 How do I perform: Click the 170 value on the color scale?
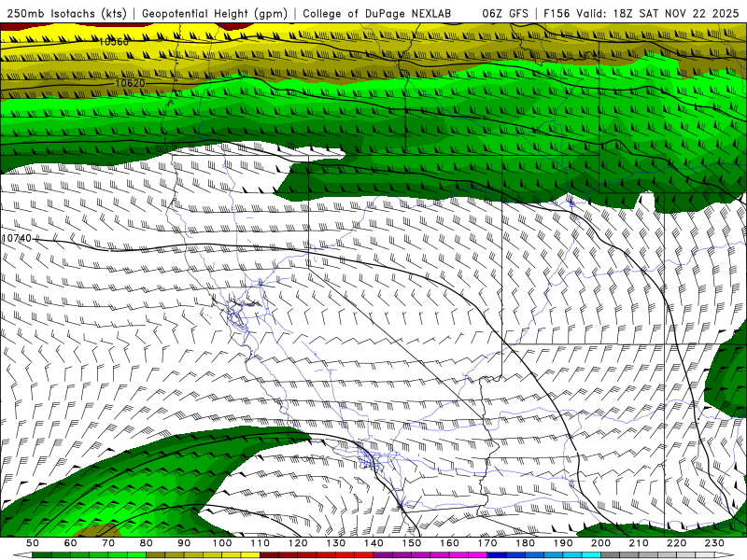pos(487,543)
